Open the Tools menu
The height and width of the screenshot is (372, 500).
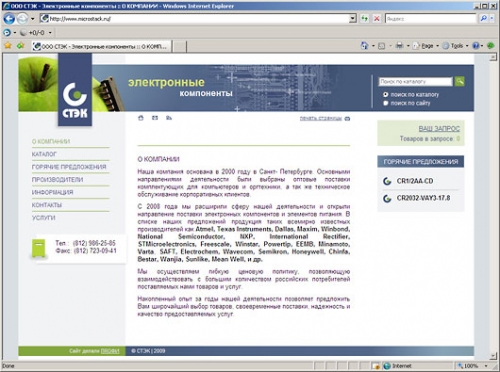click(x=455, y=46)
